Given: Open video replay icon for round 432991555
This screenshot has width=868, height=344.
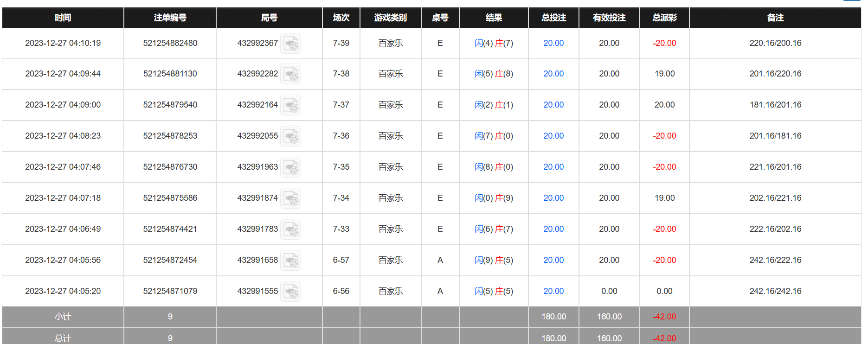Looking at the screenshot, I should click(x=291, y=292).
